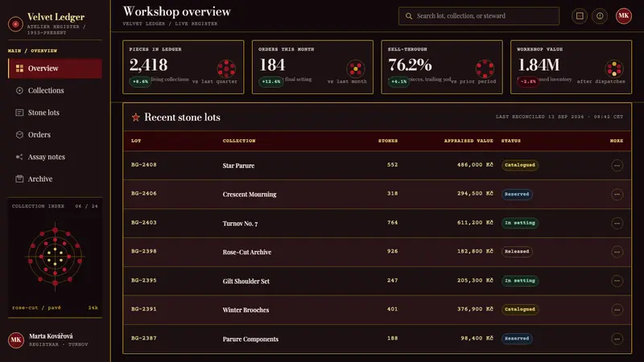This screenshot has width=644, height=362.
Task: Click lot number BG-2406
Action: 144,194
